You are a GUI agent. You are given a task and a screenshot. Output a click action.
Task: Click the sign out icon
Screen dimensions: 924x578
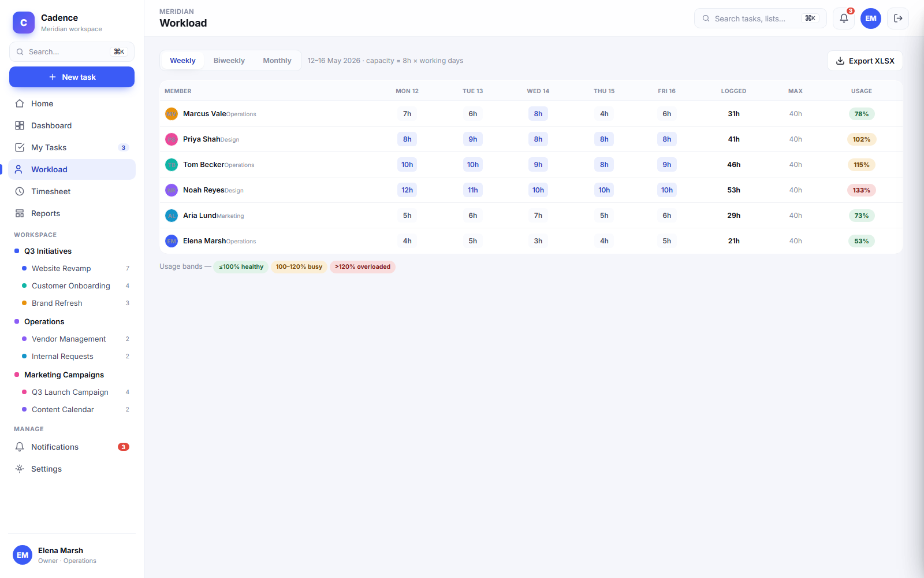[x=898, y=18]
